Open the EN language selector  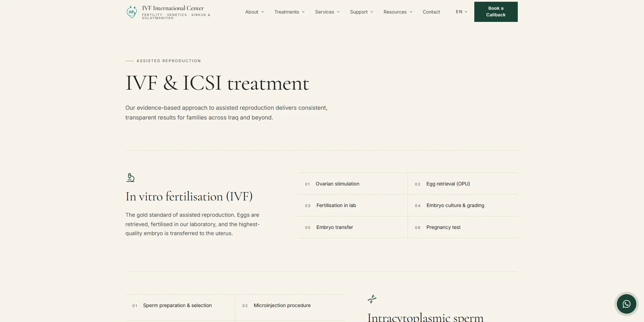462,12
